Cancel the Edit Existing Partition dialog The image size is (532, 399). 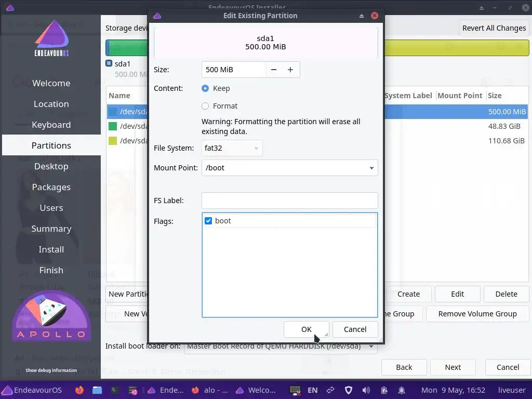click(x=355, y=329)
